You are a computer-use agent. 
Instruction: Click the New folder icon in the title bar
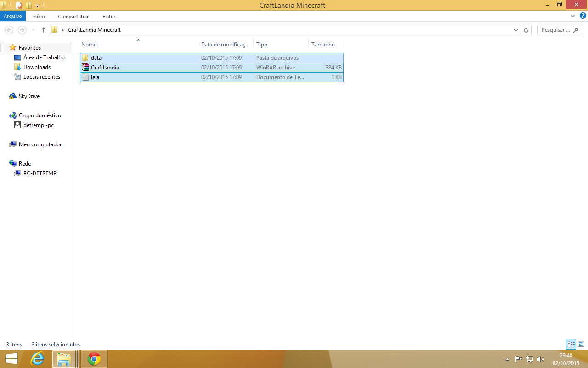[x=28, y=6]
